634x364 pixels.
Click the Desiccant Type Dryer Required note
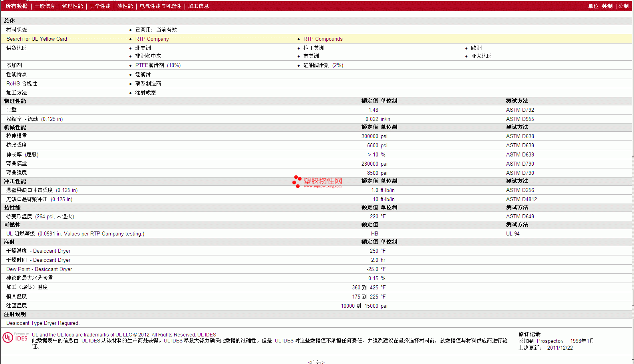point(43,323)
